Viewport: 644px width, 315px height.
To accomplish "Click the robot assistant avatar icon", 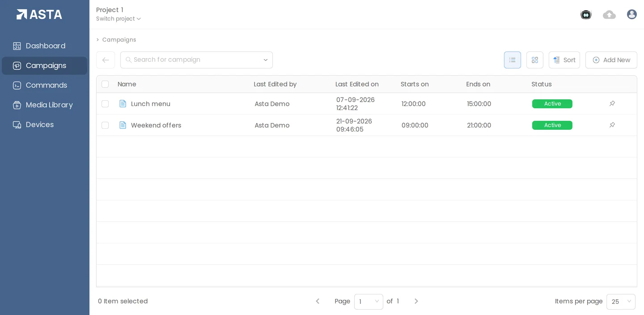I will tap(586, 14).
